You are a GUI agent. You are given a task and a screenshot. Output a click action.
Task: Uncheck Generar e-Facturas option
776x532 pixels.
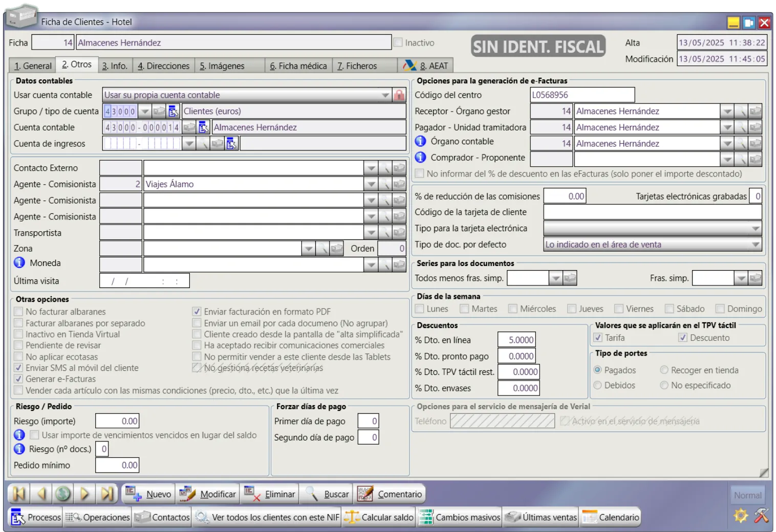19,379
